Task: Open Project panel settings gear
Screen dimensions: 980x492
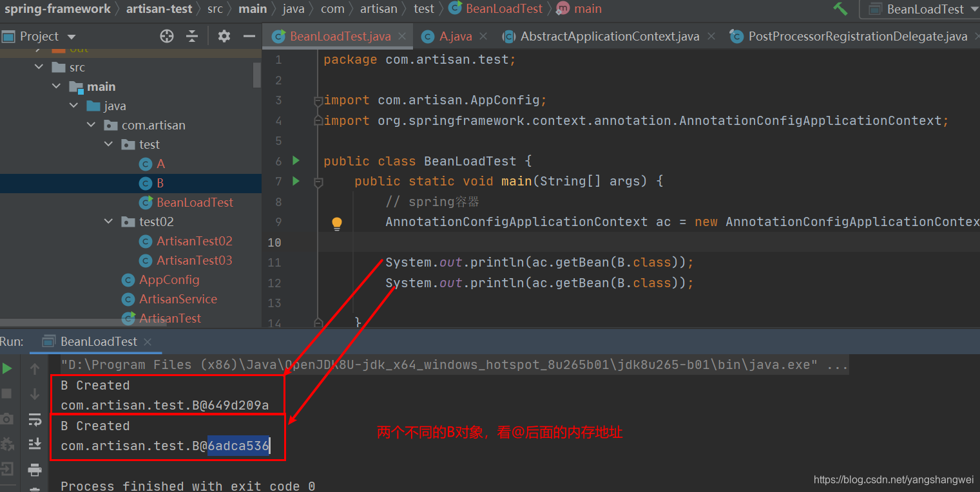Action: tap(224, 36)
